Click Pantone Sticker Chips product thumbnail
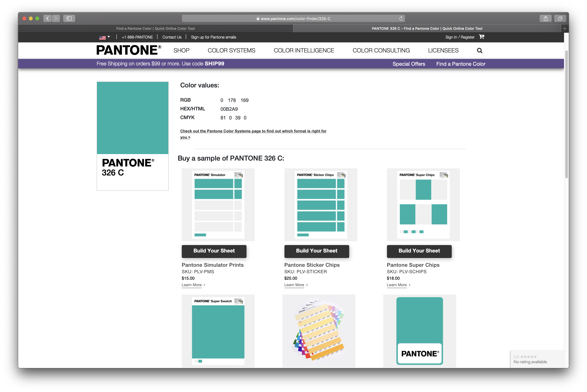Viewport: 587px width, 392px height. point(321,205)
